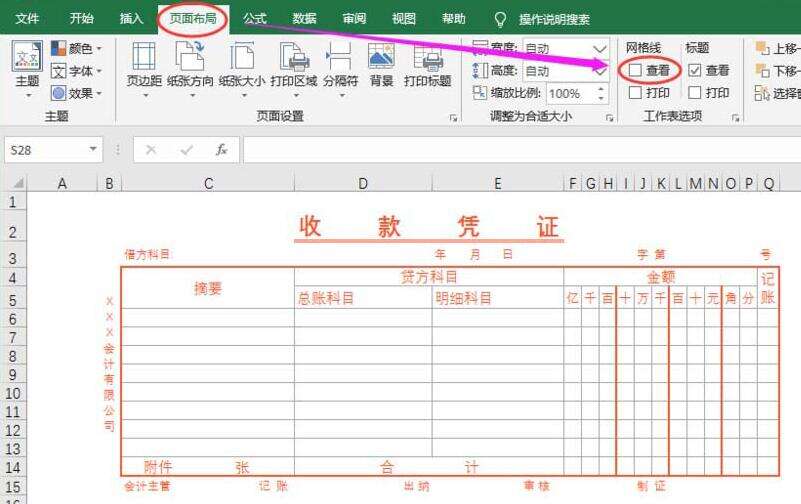Screen dimensions: 801x504
Task: Expand the 纸张方向 dropdown arrow
Action: (193, 95)
